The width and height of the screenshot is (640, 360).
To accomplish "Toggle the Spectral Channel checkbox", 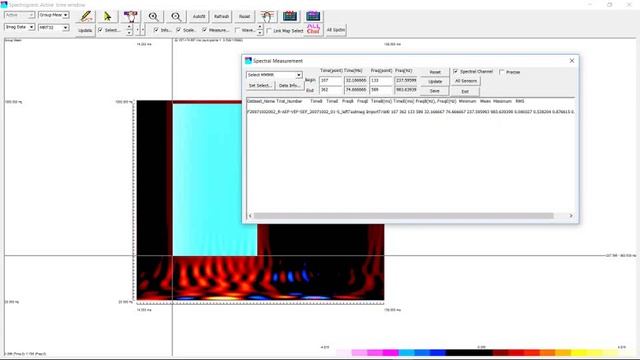I will tap(456, 71).
